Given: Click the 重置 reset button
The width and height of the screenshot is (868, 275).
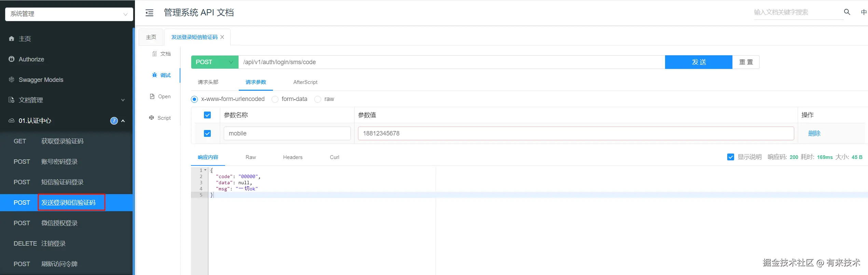Looking at the screenshot, I should [746, 62].
